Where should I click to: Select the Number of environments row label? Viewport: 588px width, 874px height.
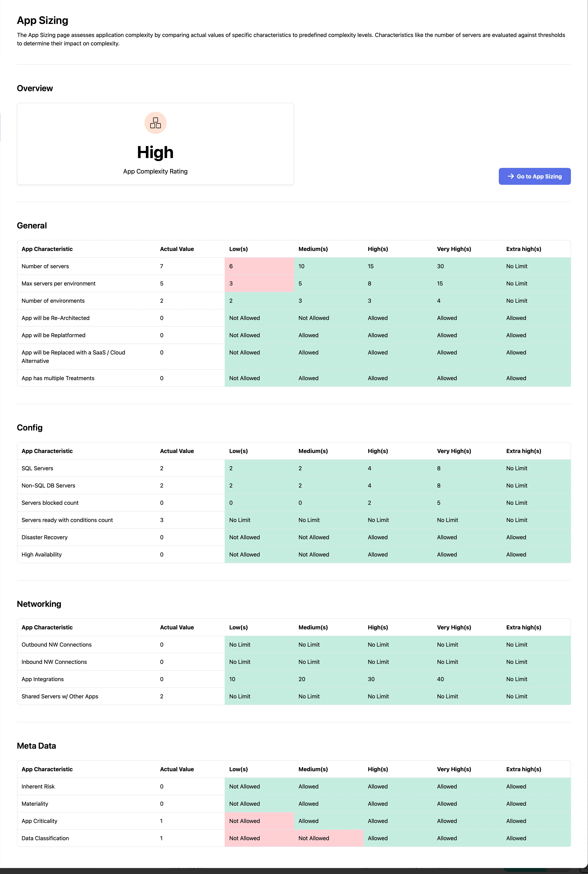[x=53, y=301]
